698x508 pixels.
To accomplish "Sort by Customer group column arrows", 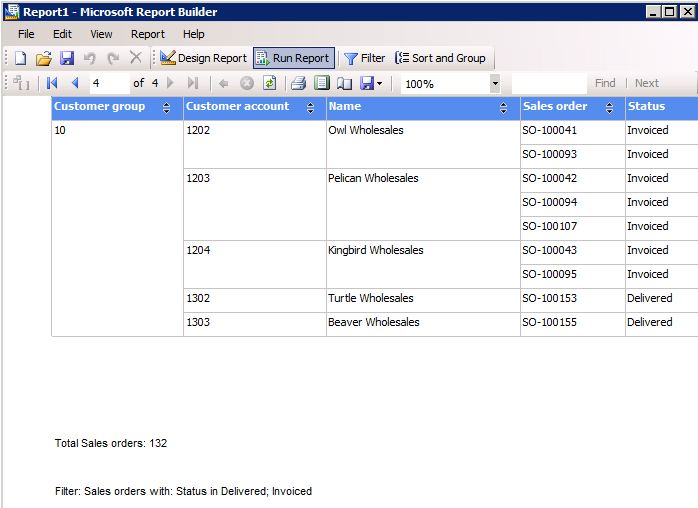I will [x=166, y=107].
